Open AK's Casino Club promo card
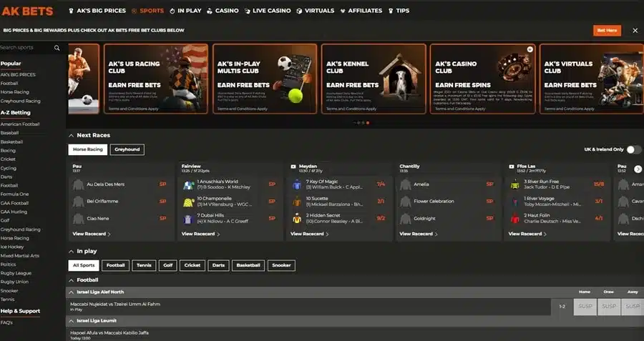Viewport: 644px width, 341px height. (x=482, y=79)
